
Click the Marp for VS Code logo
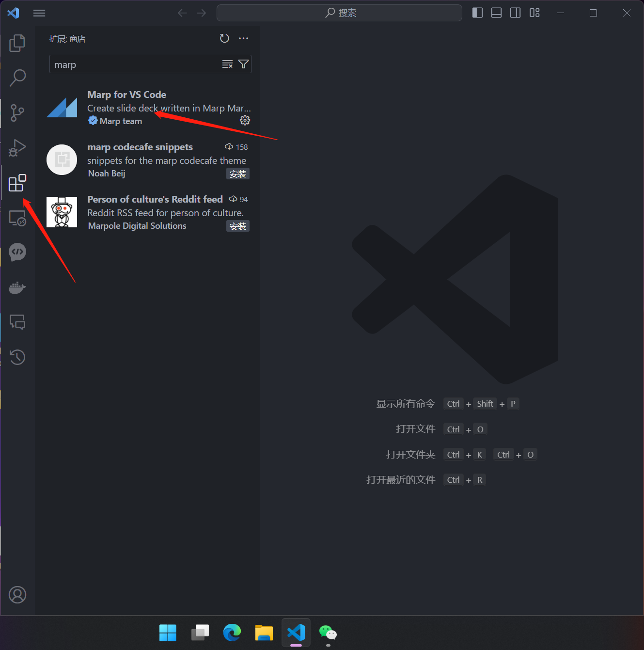click(x=62, y=108)
